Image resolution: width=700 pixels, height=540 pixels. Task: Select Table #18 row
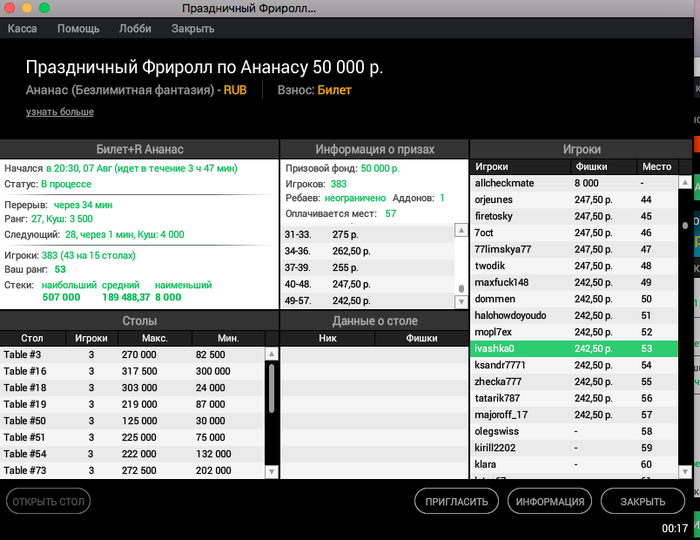pyautogui.click(x=133, y=388)
